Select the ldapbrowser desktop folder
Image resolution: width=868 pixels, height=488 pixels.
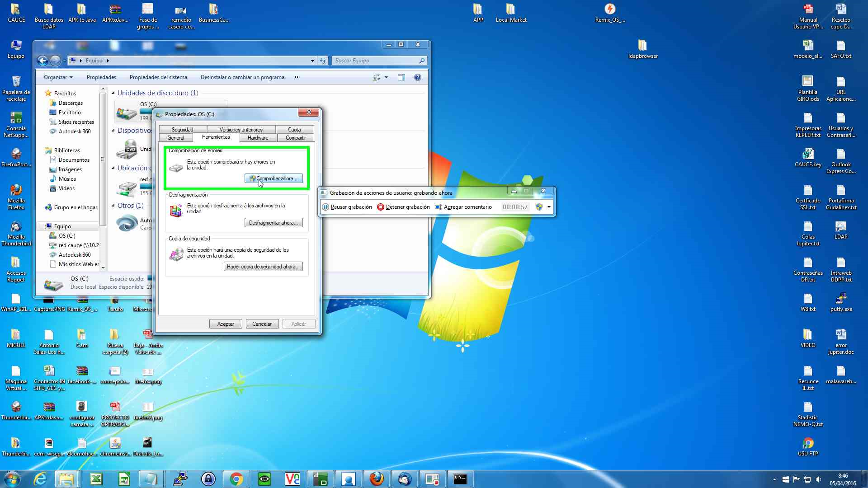click(643, 49)
